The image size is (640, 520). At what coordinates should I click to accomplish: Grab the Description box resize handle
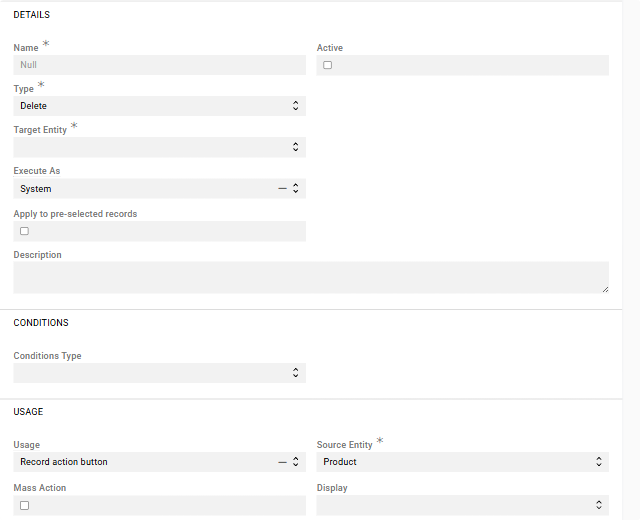(604, 289)
